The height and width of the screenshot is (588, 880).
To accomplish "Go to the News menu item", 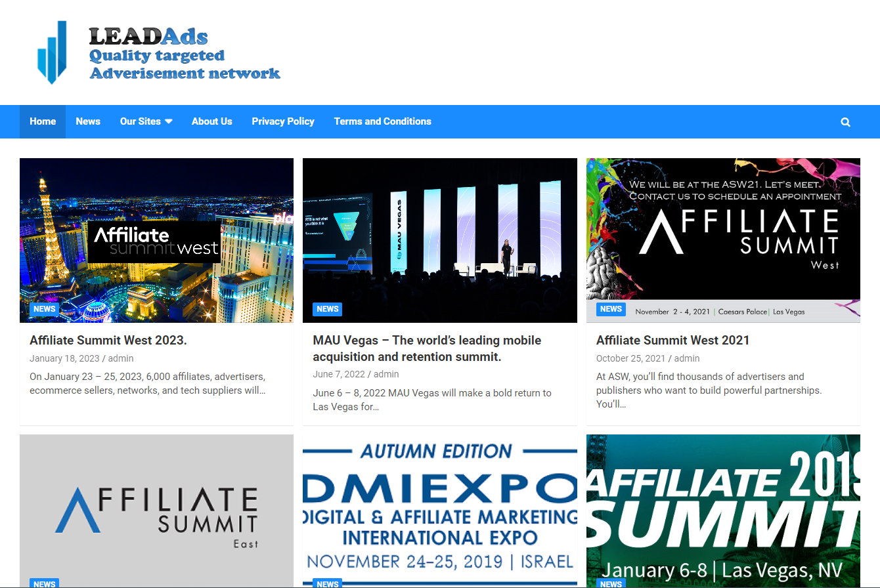I will click(x=88, y=121).
